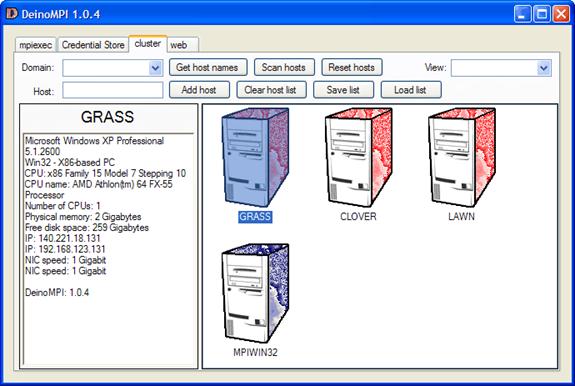Screen dimensions: 575x386
Task: Click the Reset hosts button
Action: pyautogui.click(x=352, y=67)
